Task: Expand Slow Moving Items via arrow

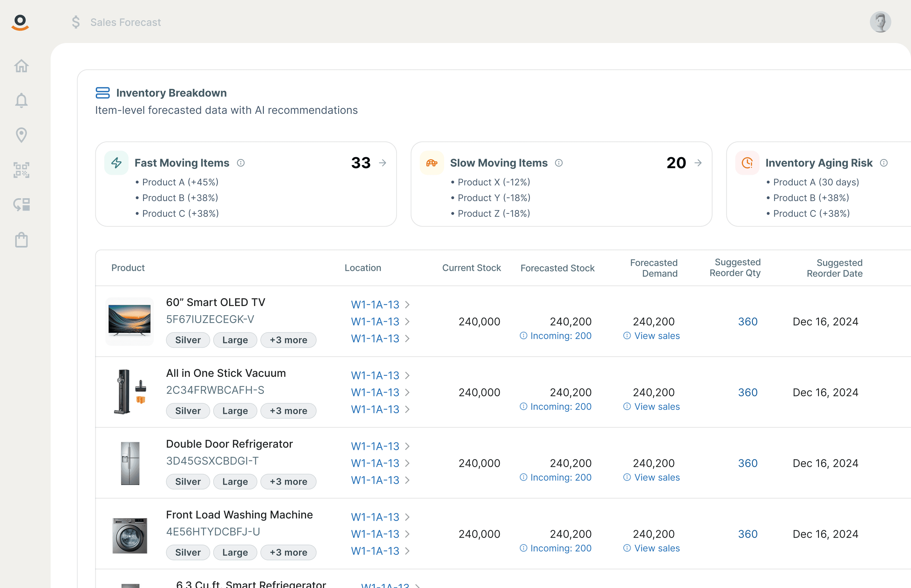Action: [698, 163]
